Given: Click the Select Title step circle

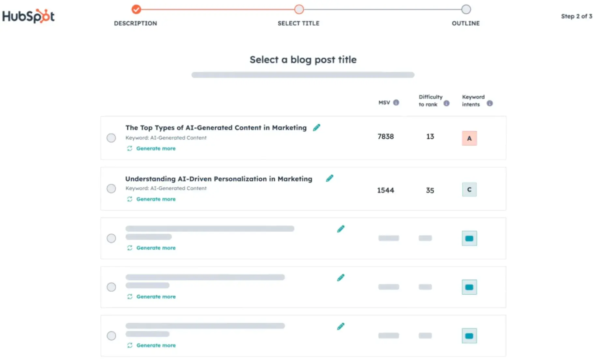Looking at the screenshot, I should [299, 9].
